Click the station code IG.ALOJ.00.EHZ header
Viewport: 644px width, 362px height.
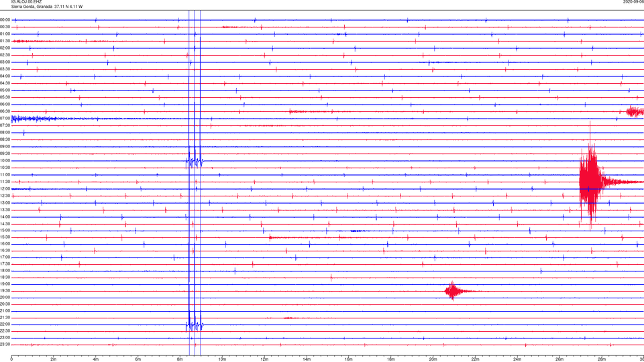point(26,1)
